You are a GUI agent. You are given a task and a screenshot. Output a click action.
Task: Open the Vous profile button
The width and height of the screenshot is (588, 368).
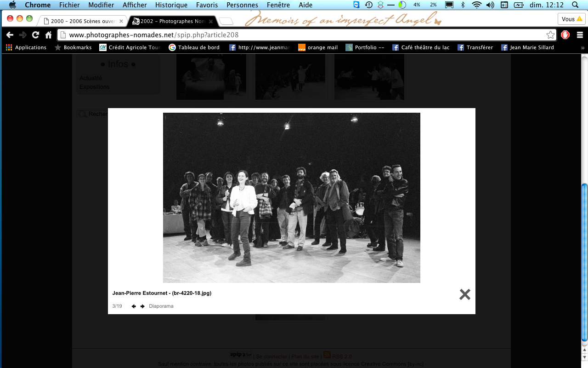pyautogui.click(x=572, y=19)
